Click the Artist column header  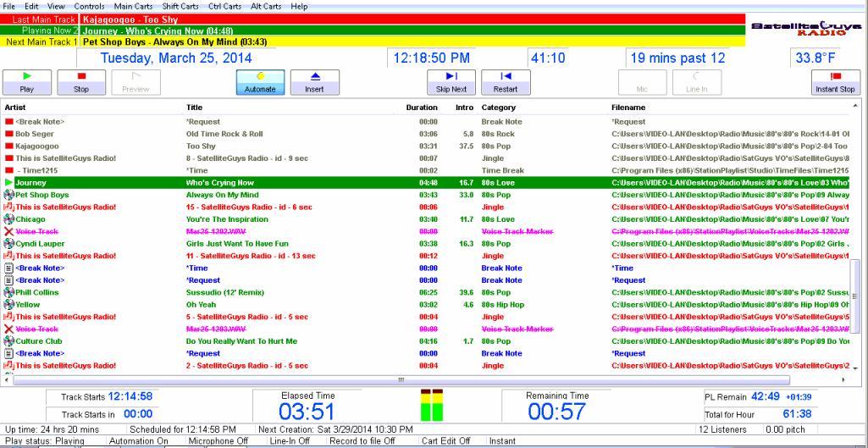click(x=15, y=108)
